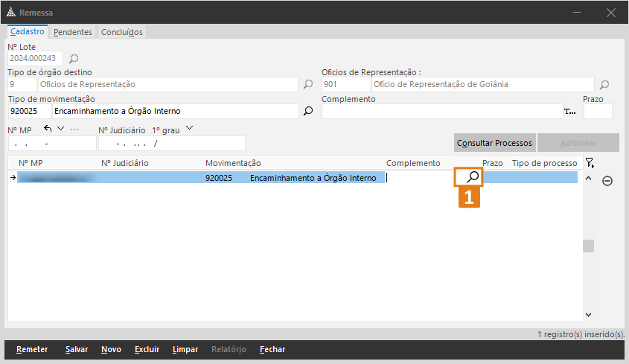Click the Adicionar button
This screenshot has width=629, height=364.
[578, 143]
